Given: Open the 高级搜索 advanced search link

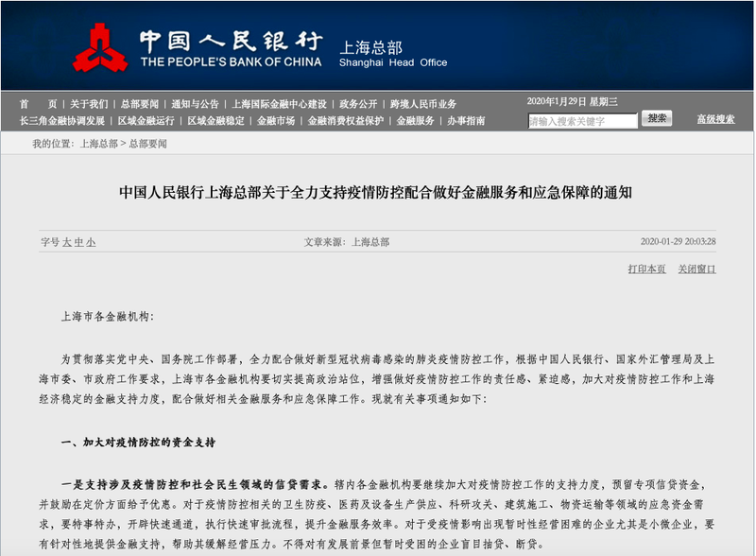Looking at the screenshot, I should [x=715, y=119].
